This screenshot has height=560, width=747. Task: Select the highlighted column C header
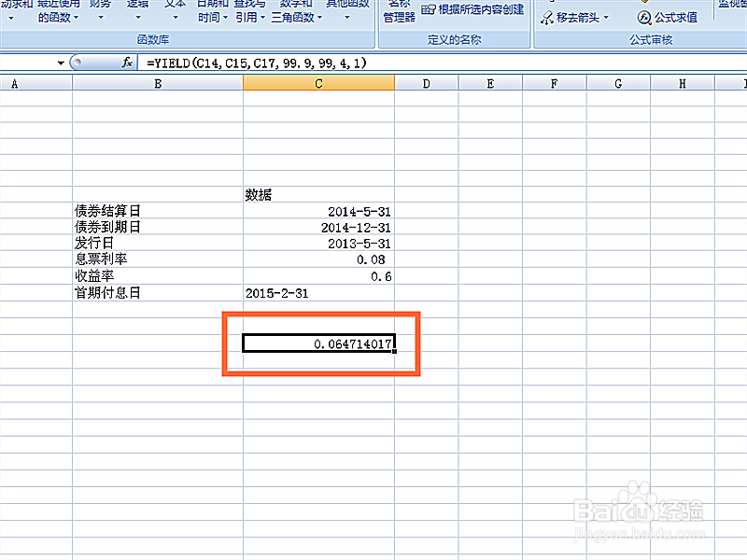pyautogui.click(x=318, y=83)
